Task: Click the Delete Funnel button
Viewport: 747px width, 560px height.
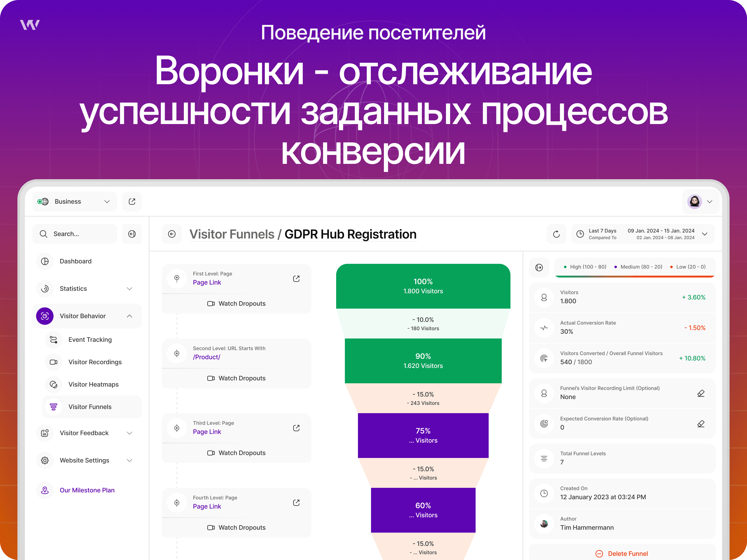Action: click(x=622, y=554)
